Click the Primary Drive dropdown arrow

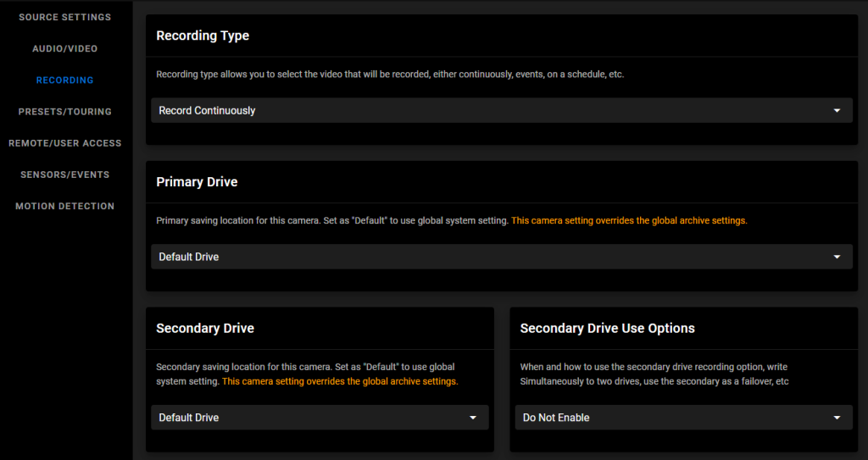(x=837, y=257)
